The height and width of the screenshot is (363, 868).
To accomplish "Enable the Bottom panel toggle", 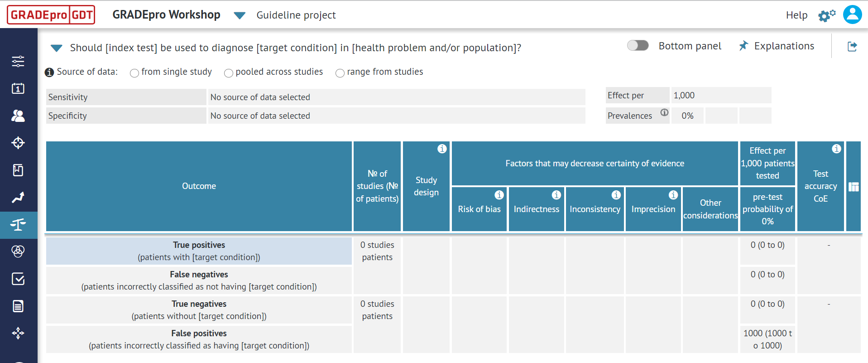I will [638, 45].
